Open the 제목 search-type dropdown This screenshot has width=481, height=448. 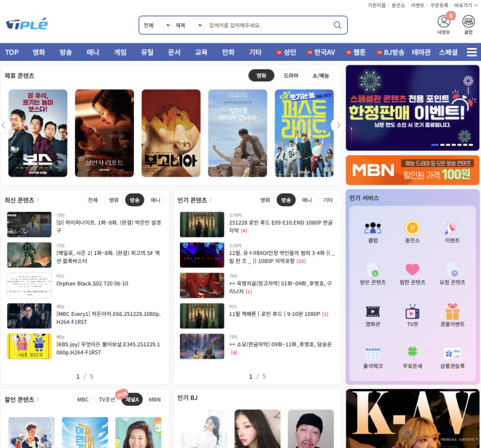[x=188, y=25]
